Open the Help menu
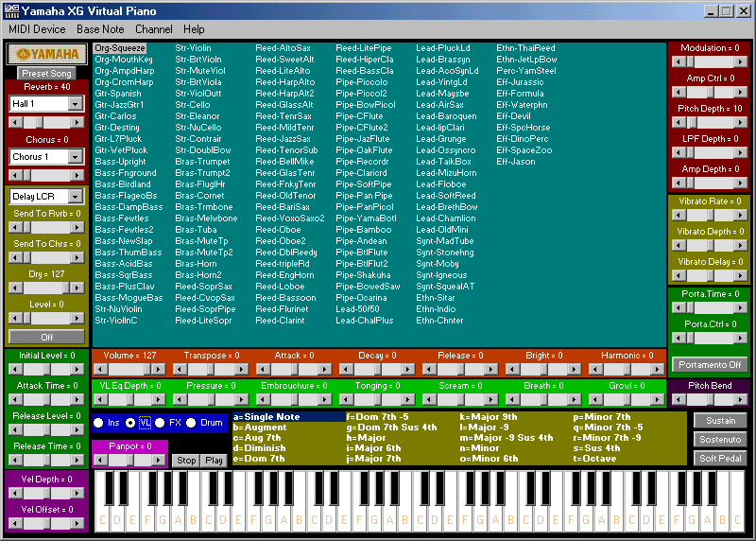Screen dimensions: 756x541 [x=194, y=29]
